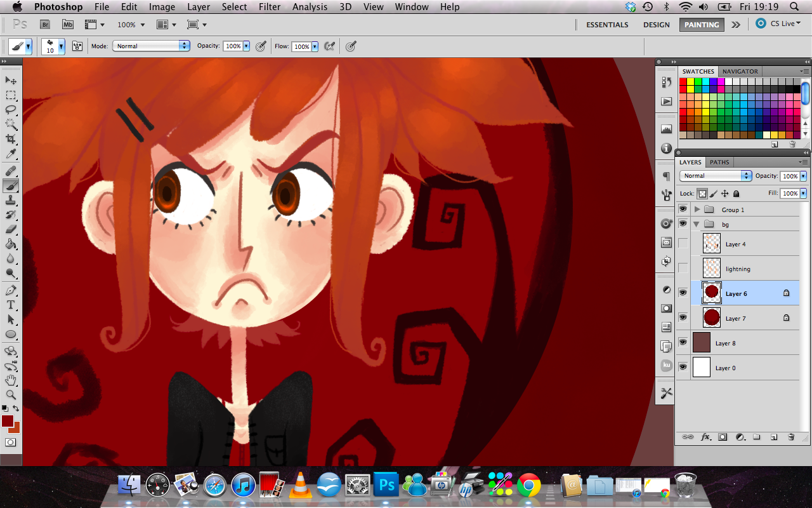The image size is (812, 508).
Task: Hide Layer 0 with its eye icon
Action: 683,367
